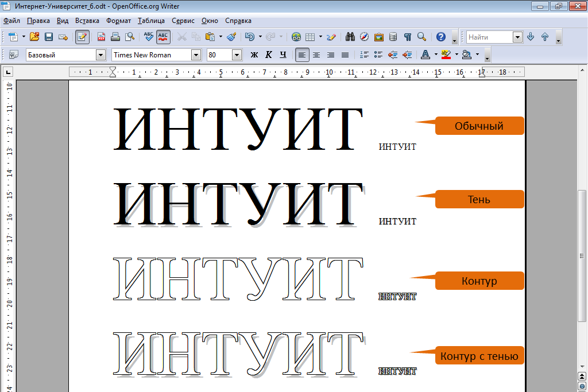
Task: Run the spelling and grammar check
Action: 149,37
